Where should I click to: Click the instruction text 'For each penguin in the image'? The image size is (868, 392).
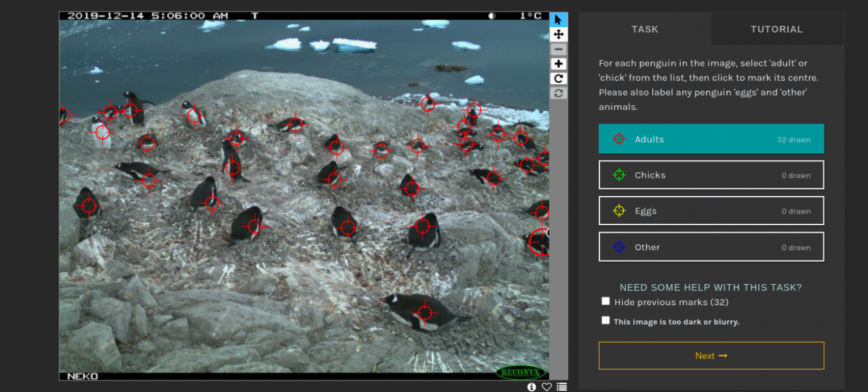click(710, 85)
